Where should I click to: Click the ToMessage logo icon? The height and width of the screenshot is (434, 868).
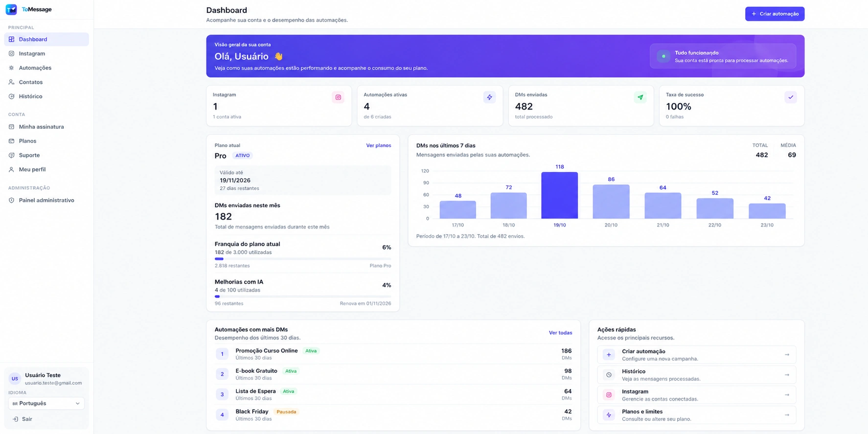[x=11, y=9]
